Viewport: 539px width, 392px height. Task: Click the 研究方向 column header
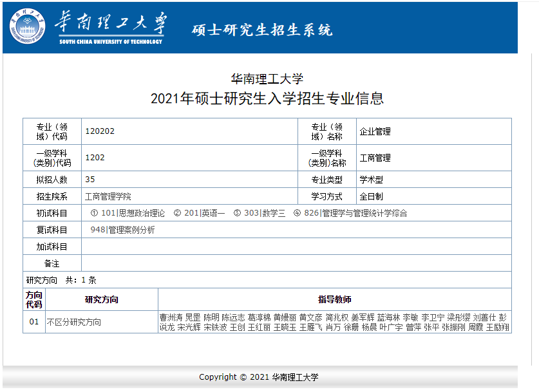102,299
